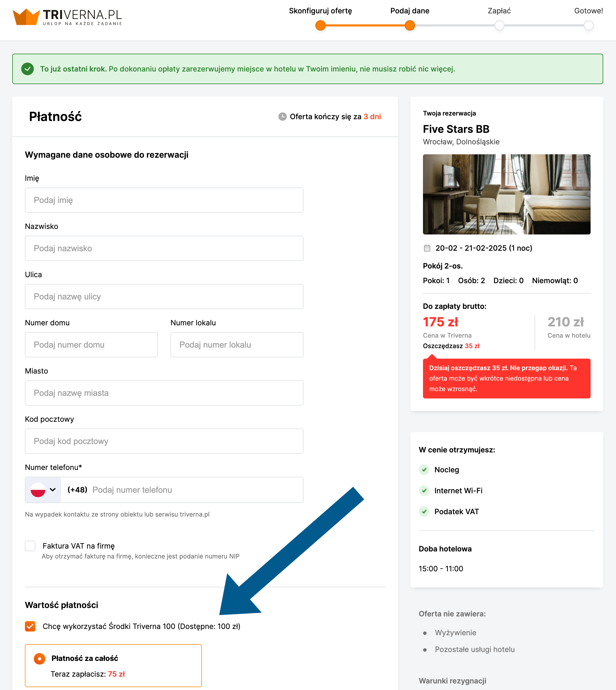Select the Płatność za całość radio option
This screenshot has width=616, height=690.
[40, 659]
